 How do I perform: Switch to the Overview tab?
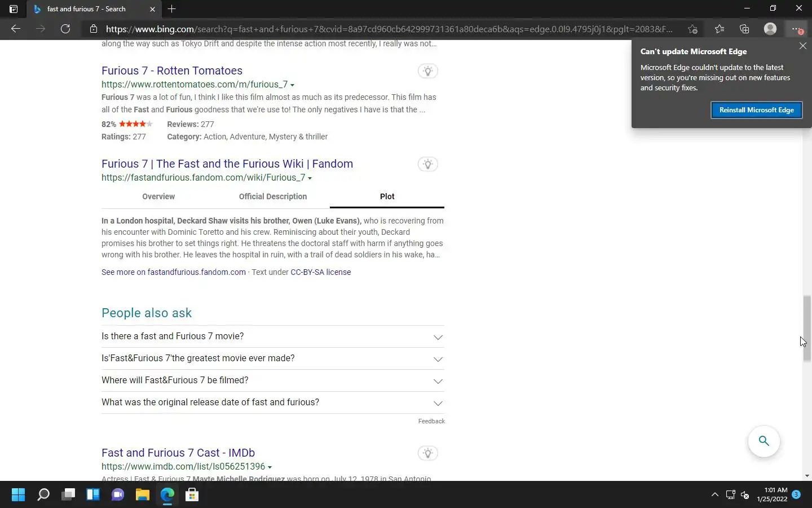click(158, 196)
